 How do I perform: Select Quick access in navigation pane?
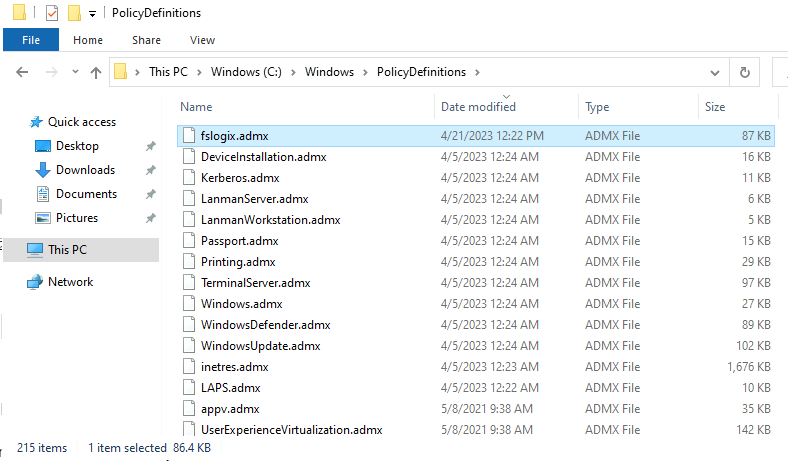(82, 122)
